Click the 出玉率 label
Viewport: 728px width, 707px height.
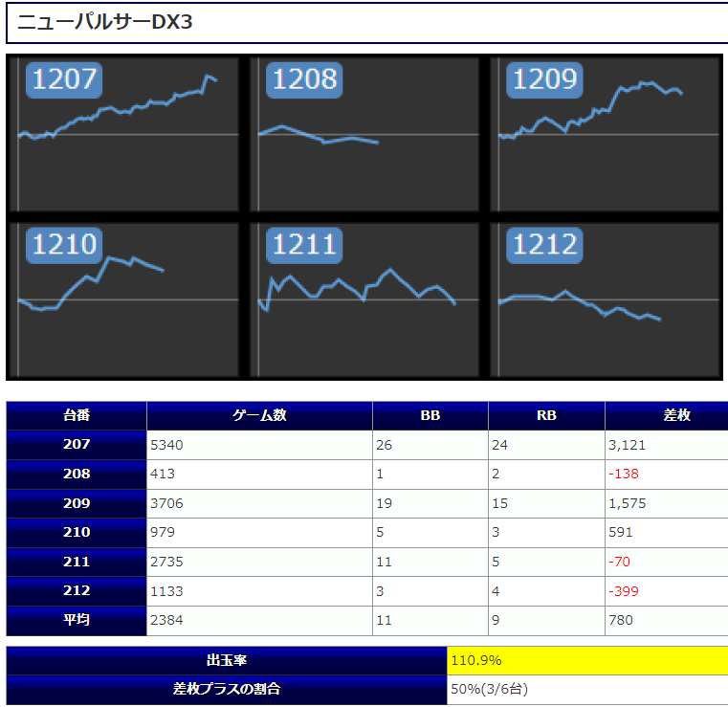[227, 660]
